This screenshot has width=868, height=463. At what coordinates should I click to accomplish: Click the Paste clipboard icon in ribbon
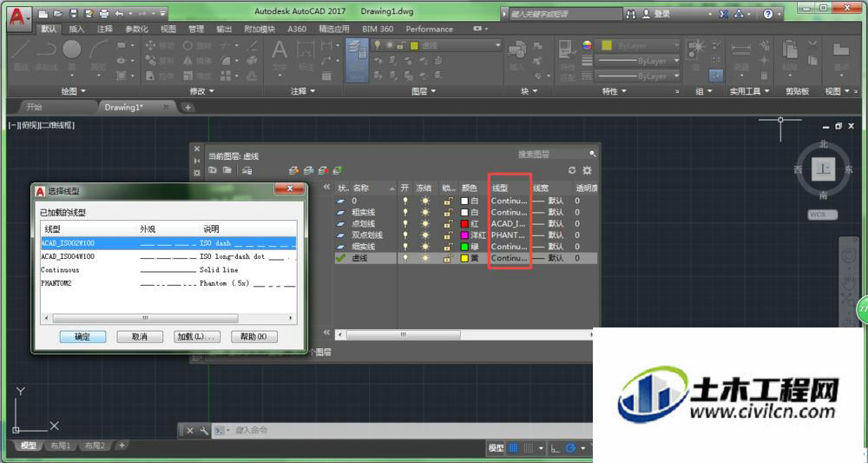click(x=789, y=50)
